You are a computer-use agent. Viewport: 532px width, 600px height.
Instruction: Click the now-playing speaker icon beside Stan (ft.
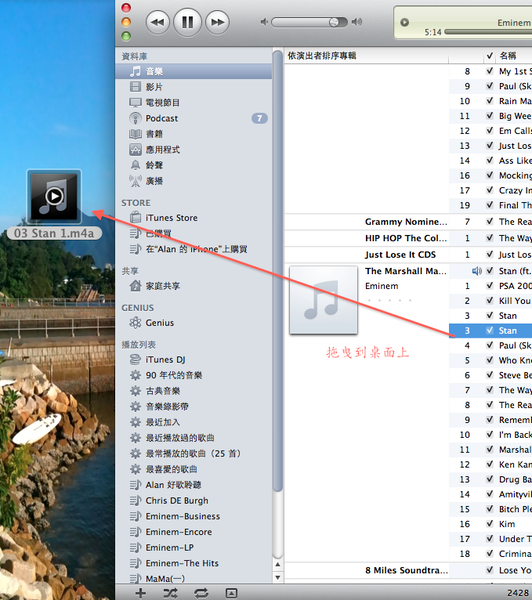477,271
